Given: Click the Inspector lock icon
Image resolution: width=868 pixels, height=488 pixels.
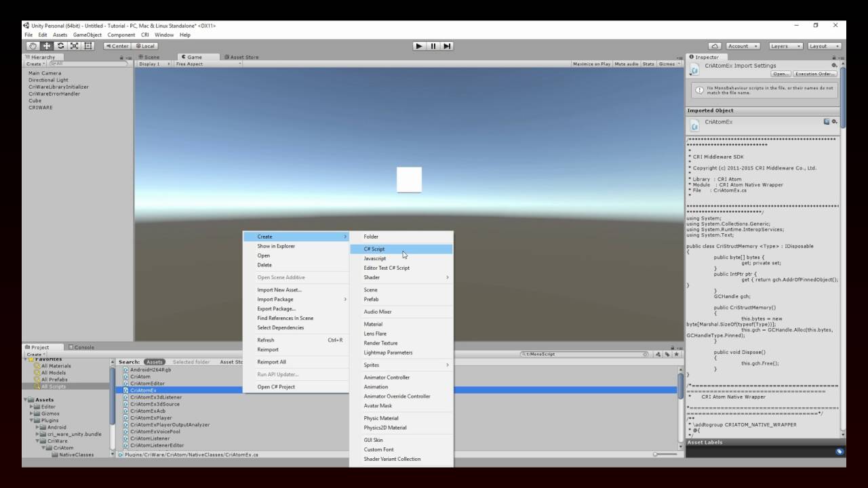Looking at the screenshot, I should 833,58.
